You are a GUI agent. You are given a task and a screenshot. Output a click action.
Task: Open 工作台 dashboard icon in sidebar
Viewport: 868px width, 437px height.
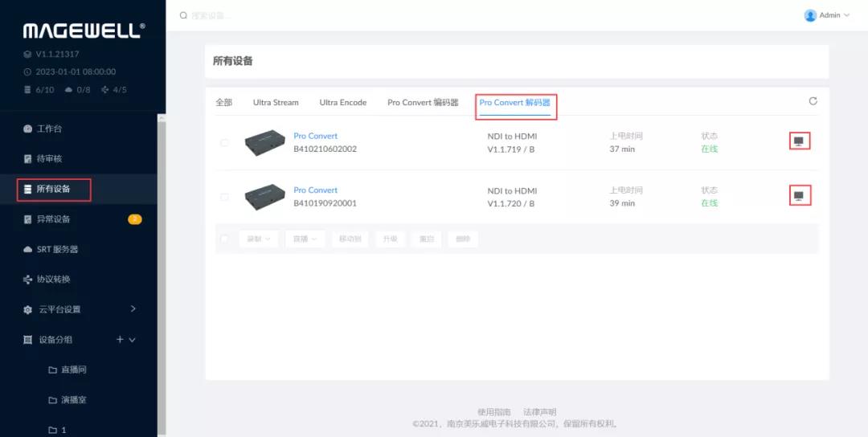27,129
